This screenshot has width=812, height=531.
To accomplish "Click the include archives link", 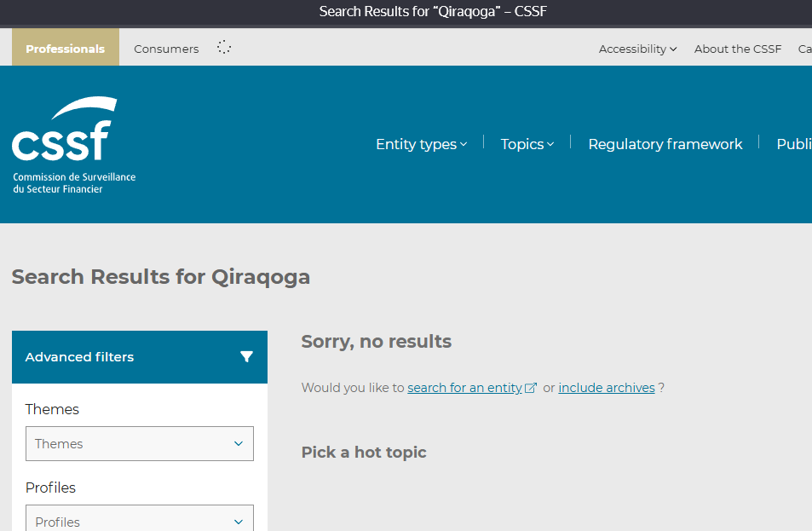I will pyautogui.click(x=606, y=387).
